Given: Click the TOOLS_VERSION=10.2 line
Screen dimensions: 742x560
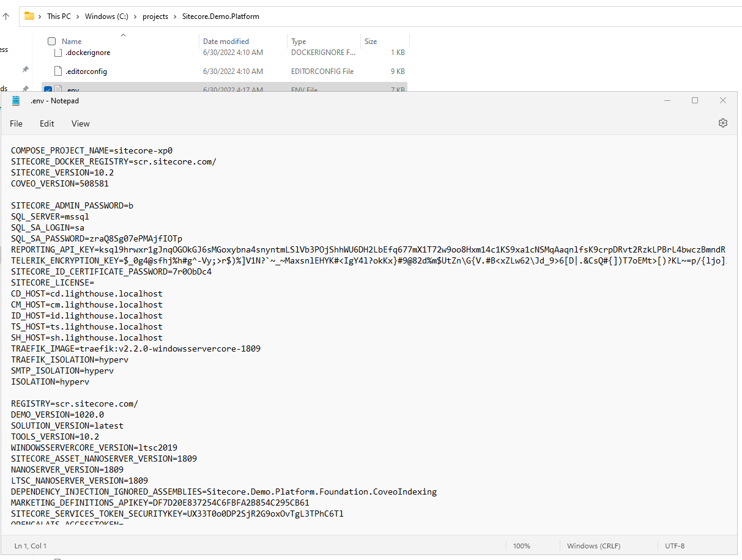Looking at the screenshot, I should [x=55, y=437].
